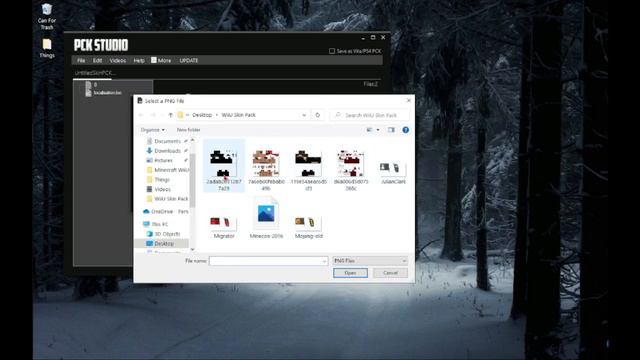Click the Search WiiU Skin Pack field
The image size is (640, 360).
370,115
